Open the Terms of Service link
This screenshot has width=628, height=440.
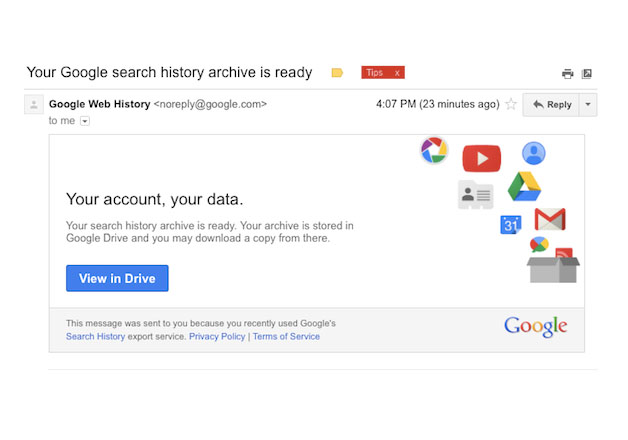[286, 336]
